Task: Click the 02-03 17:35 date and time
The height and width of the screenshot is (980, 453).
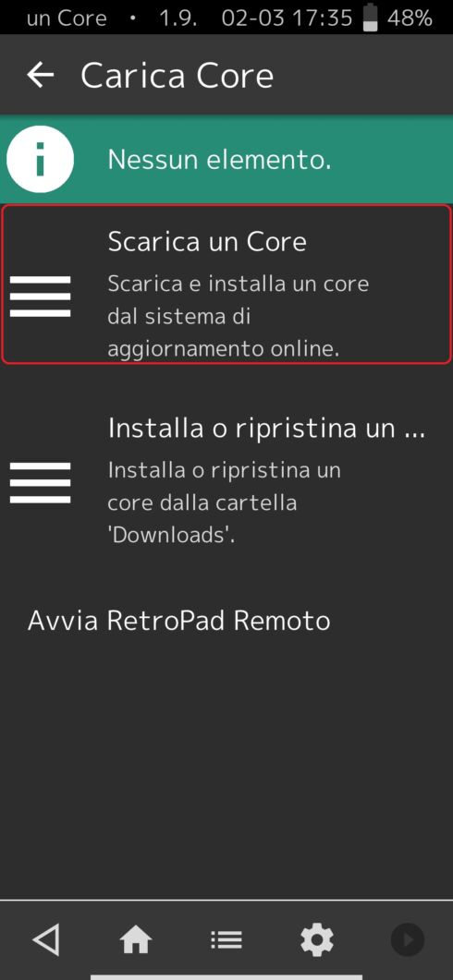Action: (x=287, y=18)
